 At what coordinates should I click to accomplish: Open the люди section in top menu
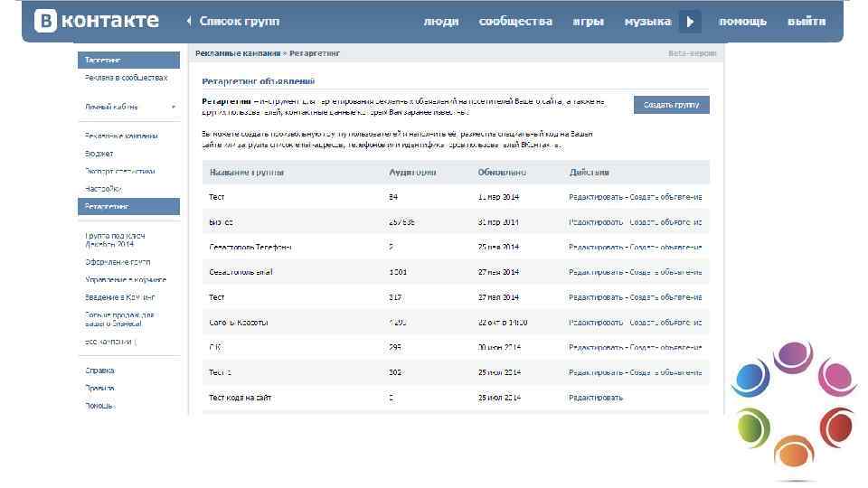point(441,22)
